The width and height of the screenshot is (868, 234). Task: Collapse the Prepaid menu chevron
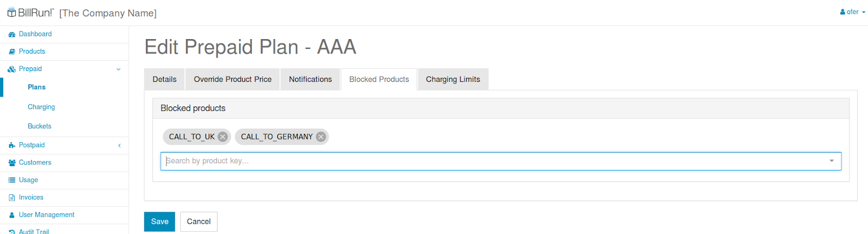[118, 69]
